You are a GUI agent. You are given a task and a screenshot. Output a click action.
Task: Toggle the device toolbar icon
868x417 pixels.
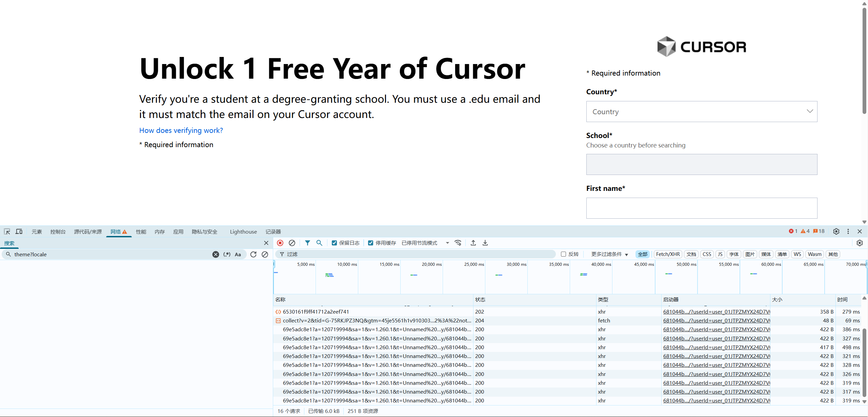click(x=19, y=232)
